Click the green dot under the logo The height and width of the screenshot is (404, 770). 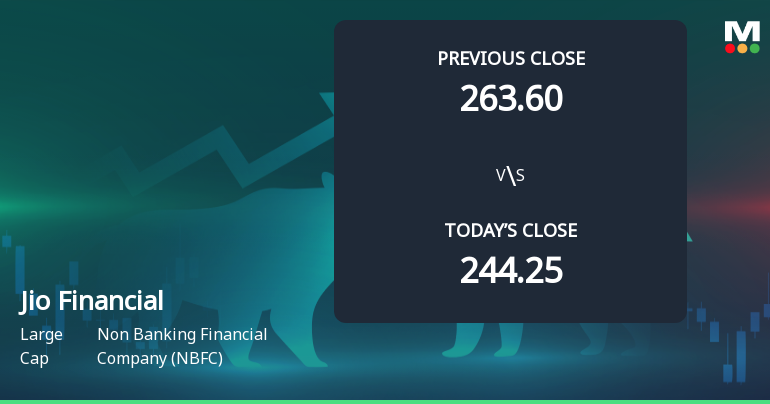coord(754,48)
